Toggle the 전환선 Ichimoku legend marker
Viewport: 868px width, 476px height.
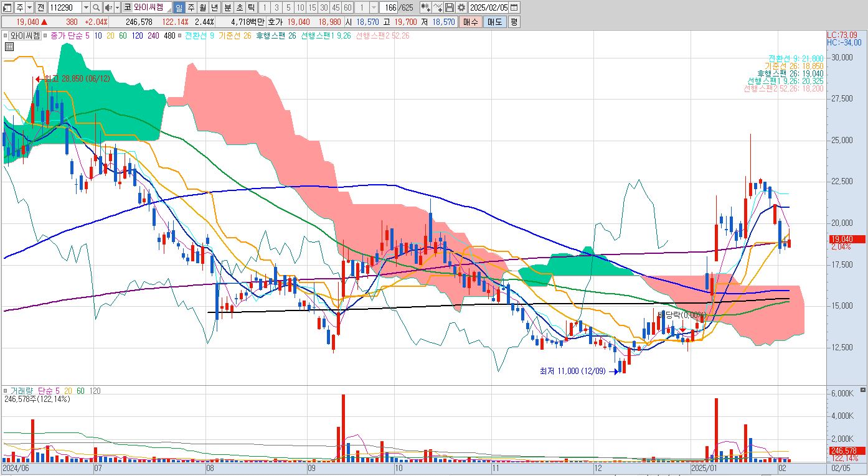pos(181,35)
